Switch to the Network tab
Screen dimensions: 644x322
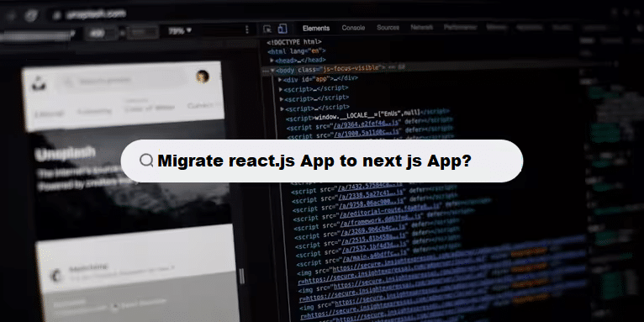(x=422, y=28)
